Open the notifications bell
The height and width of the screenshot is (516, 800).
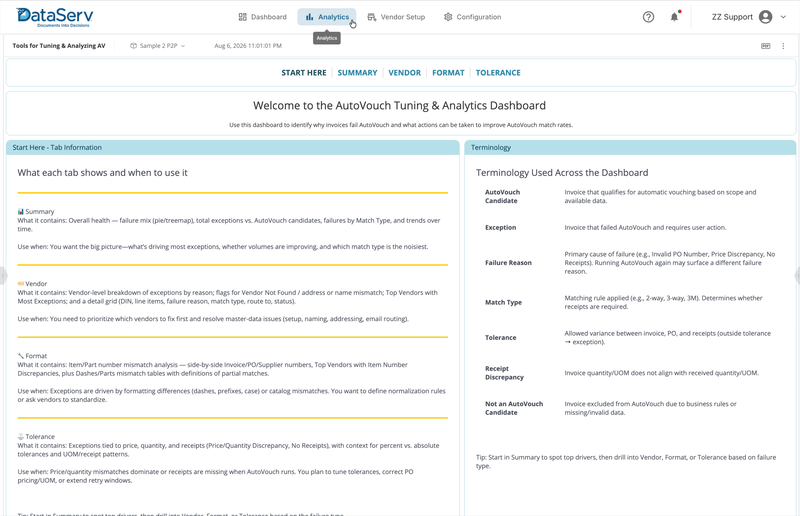click(x=674, y=17)
